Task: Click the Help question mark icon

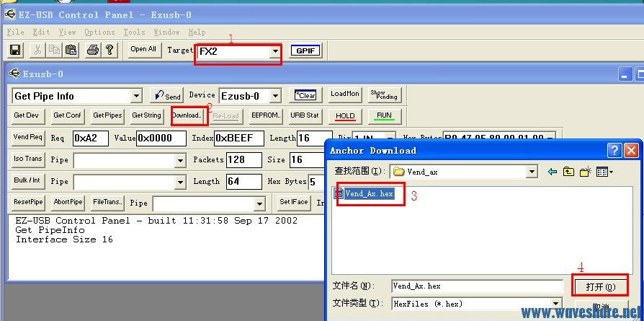Action: pyautogui.click(x=109, y=50)
